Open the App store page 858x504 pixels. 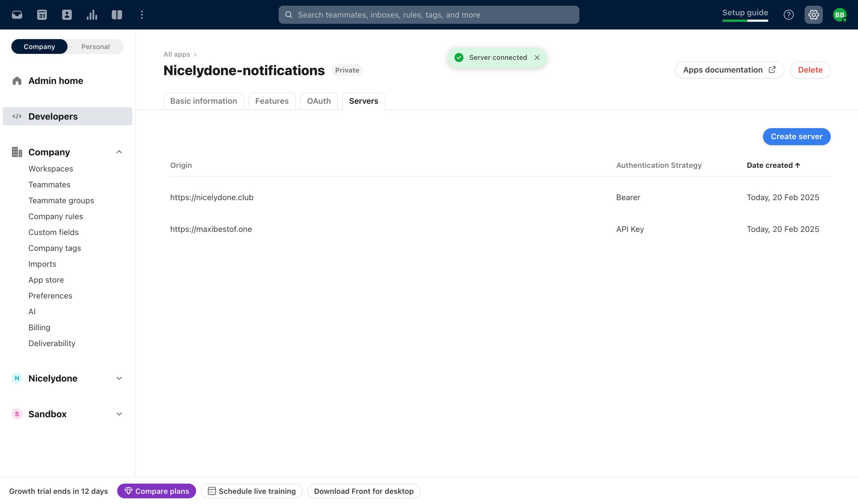click(46, 280)
